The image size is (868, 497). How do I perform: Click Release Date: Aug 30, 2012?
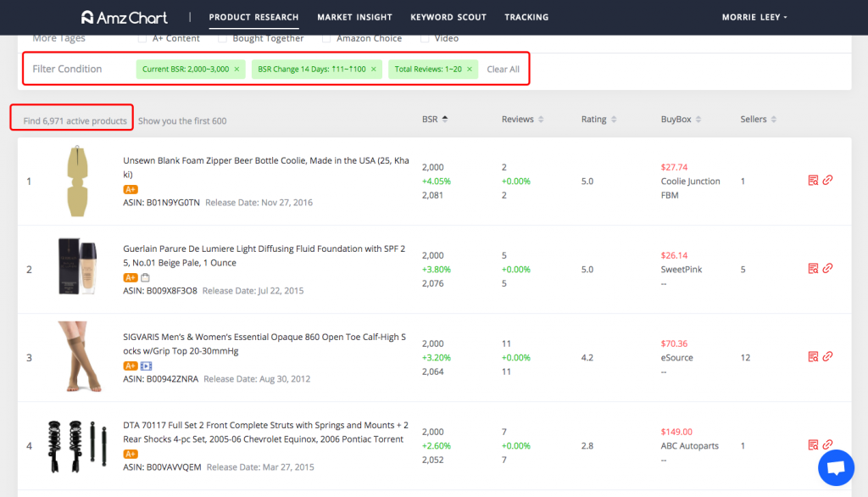[257, 378]
